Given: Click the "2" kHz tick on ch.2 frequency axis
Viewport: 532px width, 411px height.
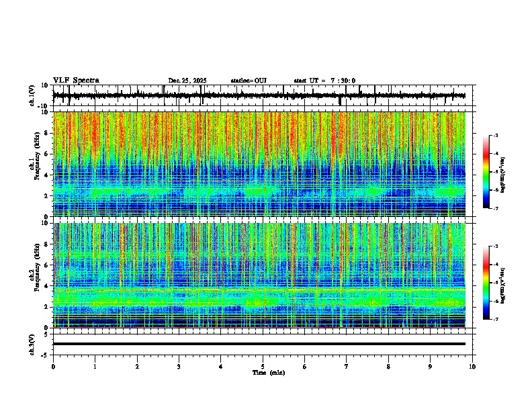Looking at the screenshot, I should tap(47, 307).
